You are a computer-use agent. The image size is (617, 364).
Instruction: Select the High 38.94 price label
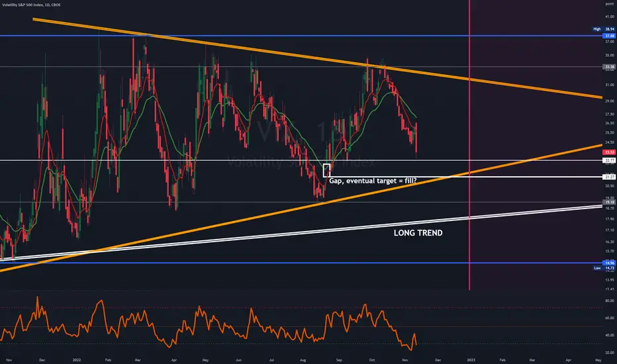pyautogui.click(x=604, y=29)
